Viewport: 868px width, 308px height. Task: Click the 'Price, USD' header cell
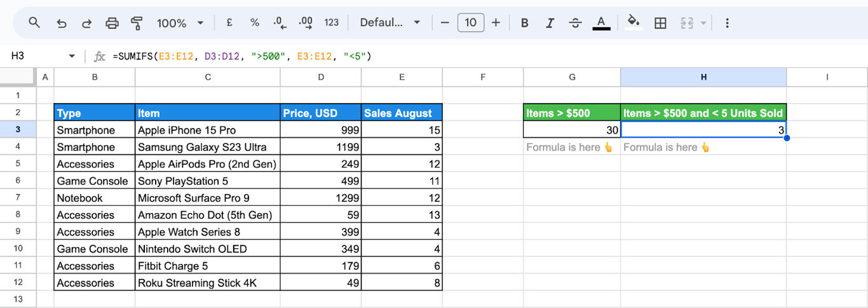tap(321, 113)
